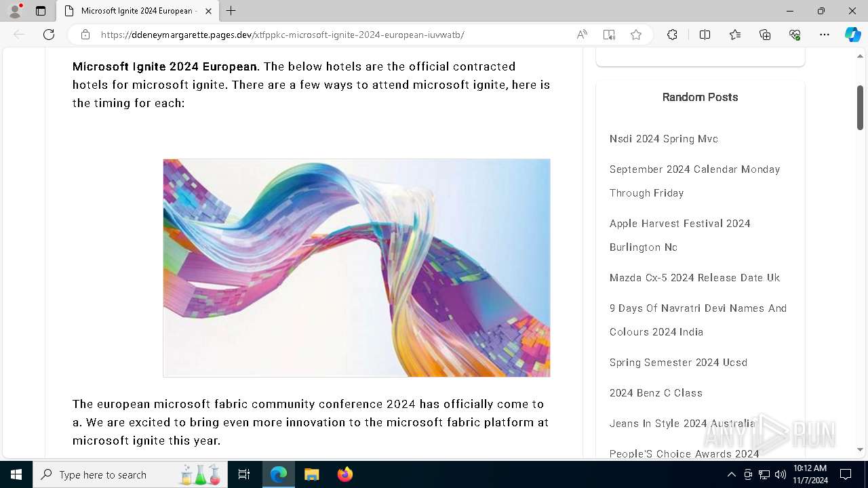Image resolution: width=868 pixels, height=488 pixels.
Task: Open the Favorites list icon
Action: [x=735, y=35]
